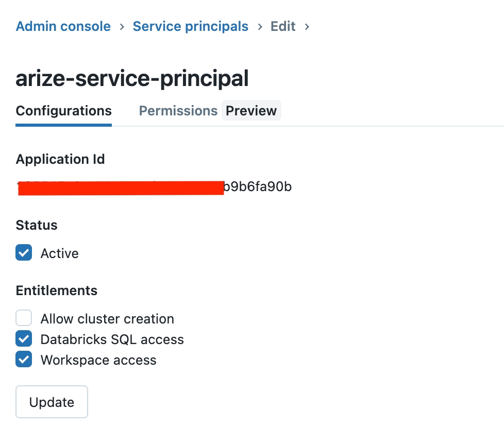Toggle the Active status checkbox
The width and height of the screenshot is (504, 444).
click(x=24, y=253)
